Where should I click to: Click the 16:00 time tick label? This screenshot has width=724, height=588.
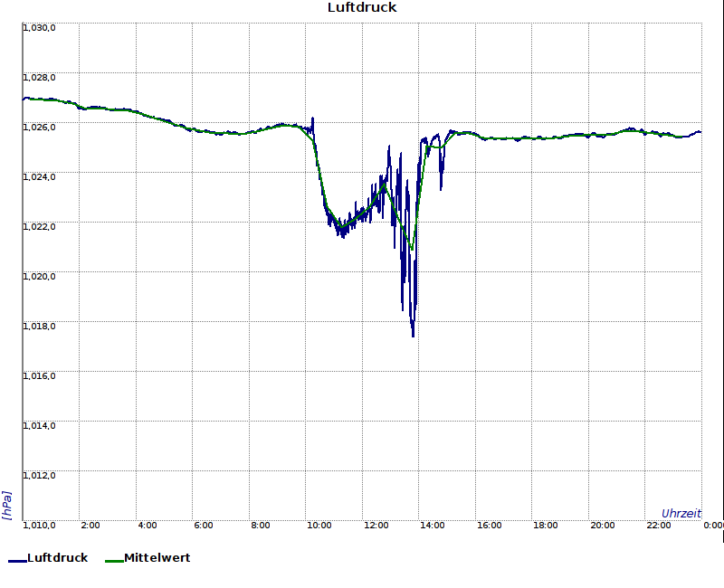pos(490,526)
